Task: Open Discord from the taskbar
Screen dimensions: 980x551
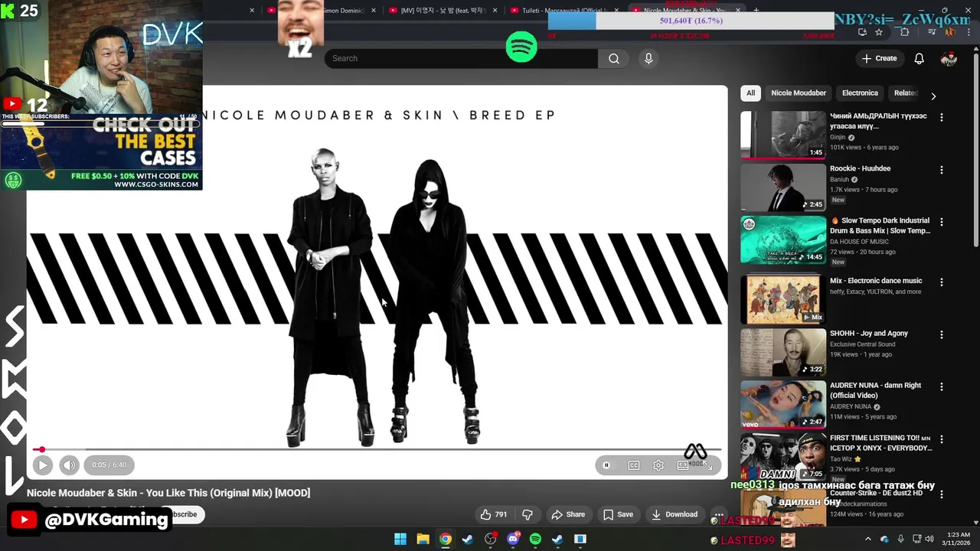Action: pyautogui.click(x=513, y=540)
